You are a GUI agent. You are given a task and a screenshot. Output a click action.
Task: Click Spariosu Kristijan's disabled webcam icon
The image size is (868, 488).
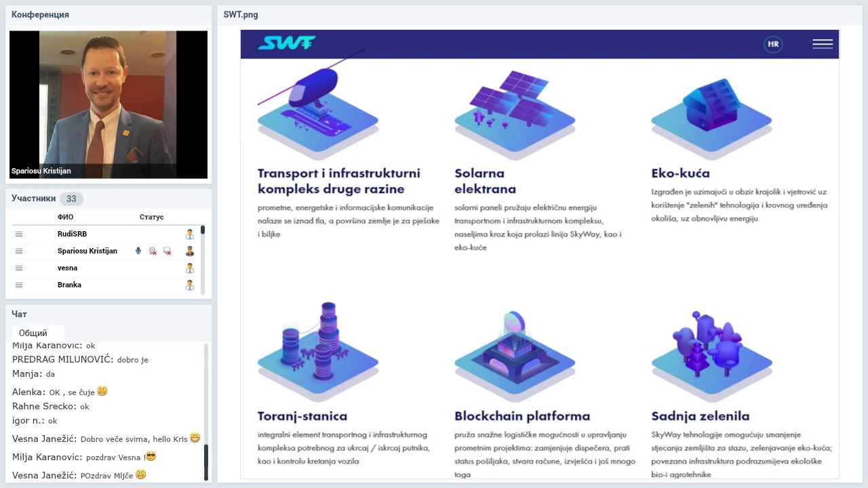coord(153,251)
